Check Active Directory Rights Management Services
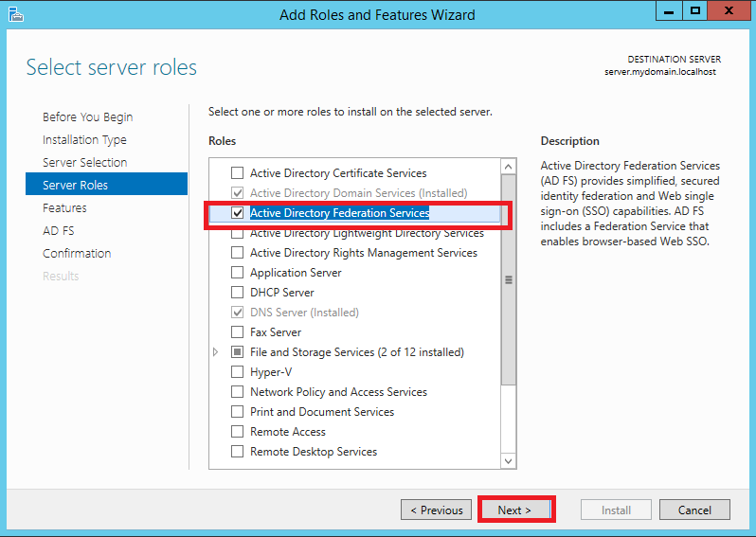The height and width of the screenshot is (537, 756). [237, 253]
